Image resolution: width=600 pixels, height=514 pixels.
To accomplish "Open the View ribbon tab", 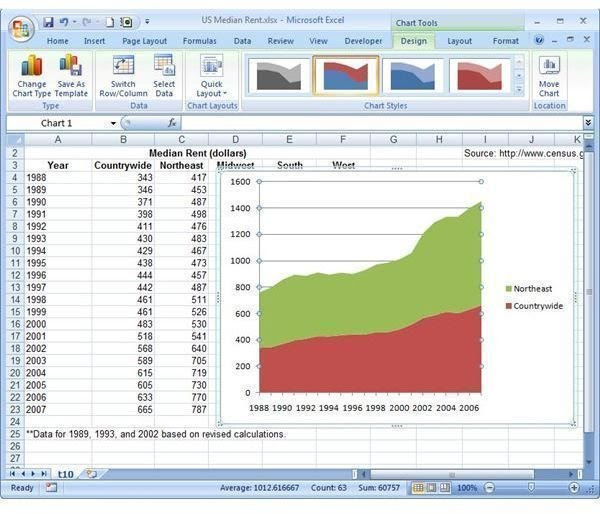I will (x=318, y=41).
